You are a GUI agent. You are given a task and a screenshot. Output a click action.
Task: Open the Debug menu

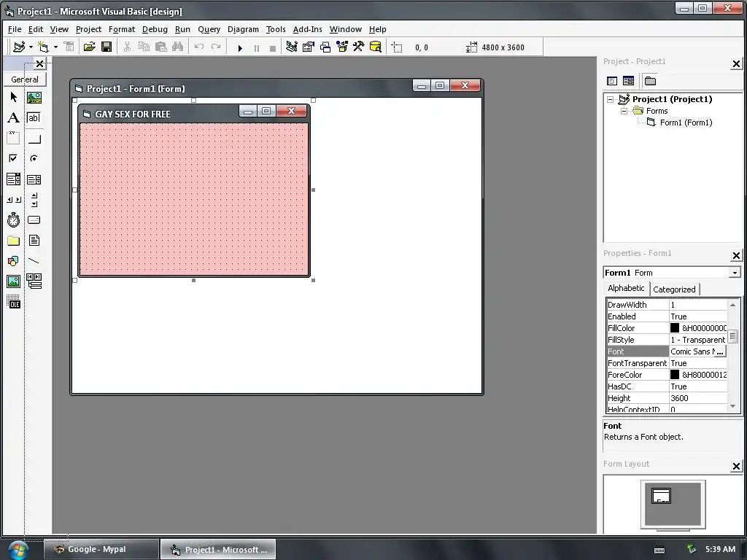click(155, 29)
